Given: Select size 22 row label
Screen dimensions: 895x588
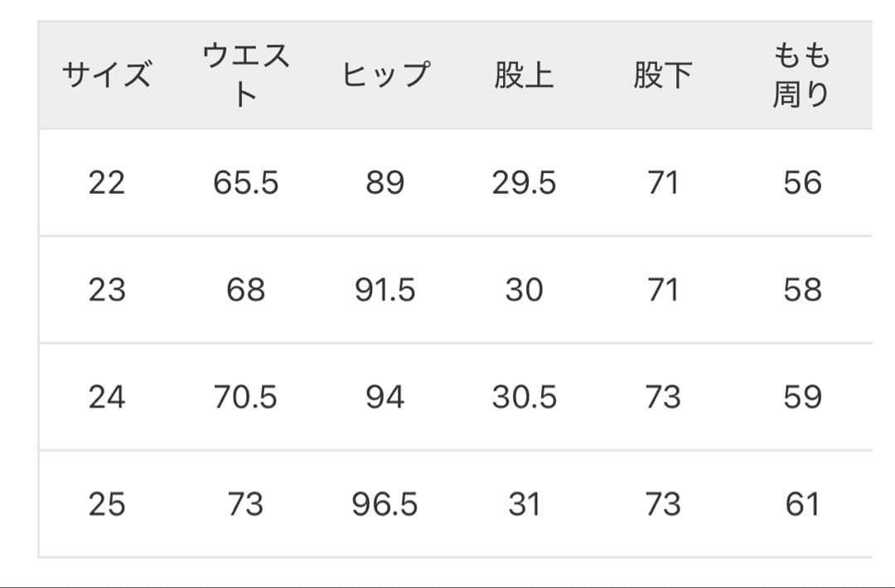Looking at the screenshot, I should 107,182.
